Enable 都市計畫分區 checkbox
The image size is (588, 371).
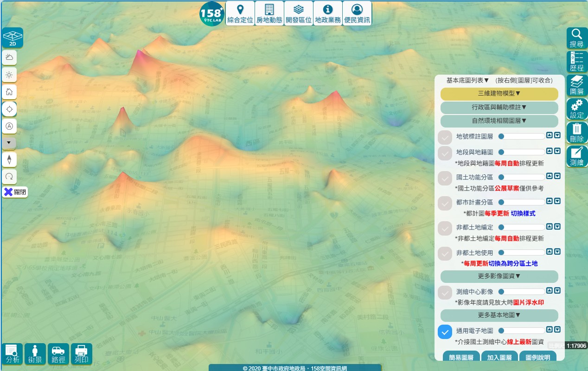point(445,203)
